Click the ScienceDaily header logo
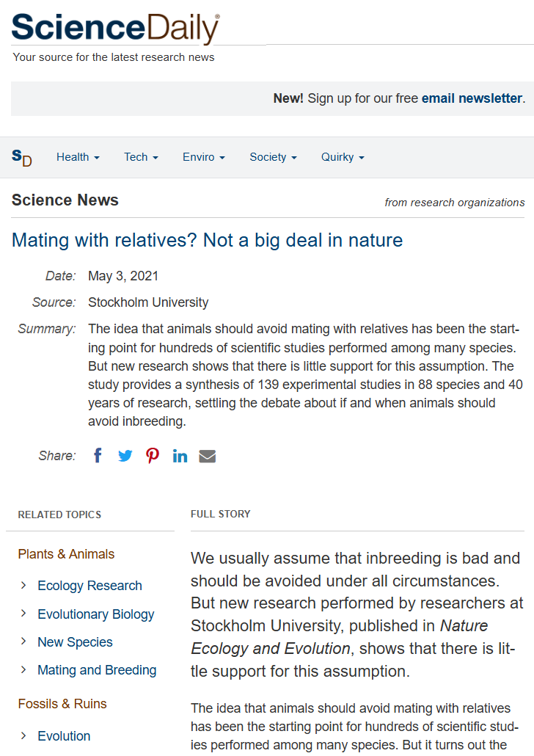The height and width of the screenshot is (756, 534). 115,28
